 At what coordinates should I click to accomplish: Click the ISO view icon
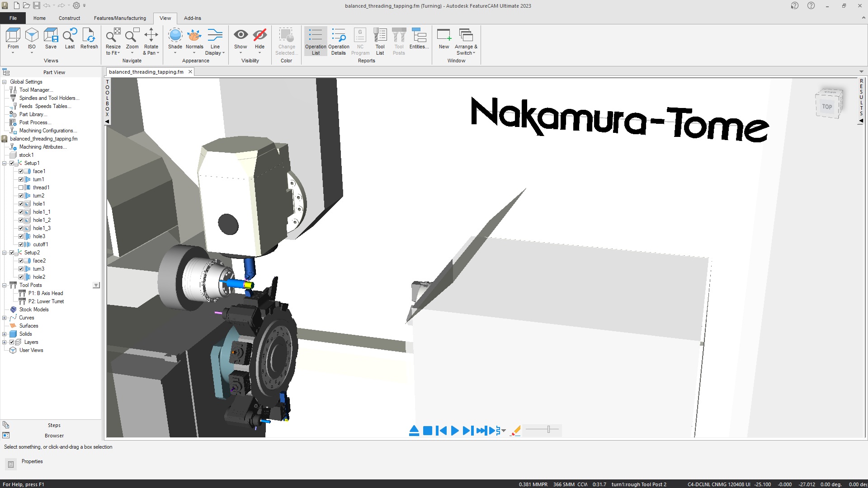[32, 36]
